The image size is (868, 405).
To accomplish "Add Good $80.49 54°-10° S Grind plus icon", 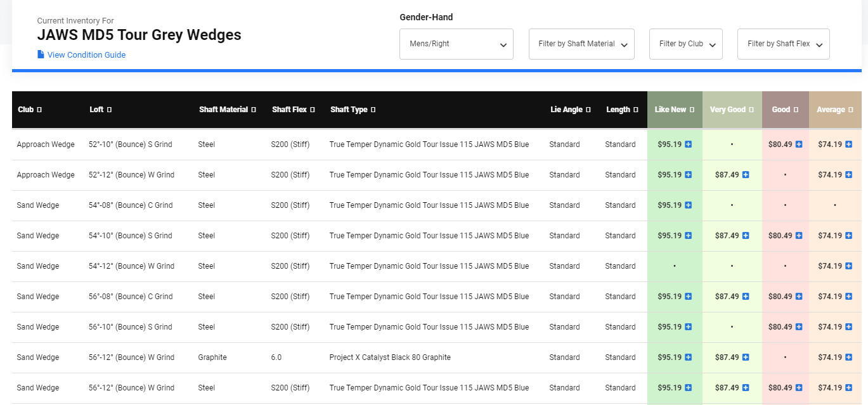I will click(x=799, y=236).
